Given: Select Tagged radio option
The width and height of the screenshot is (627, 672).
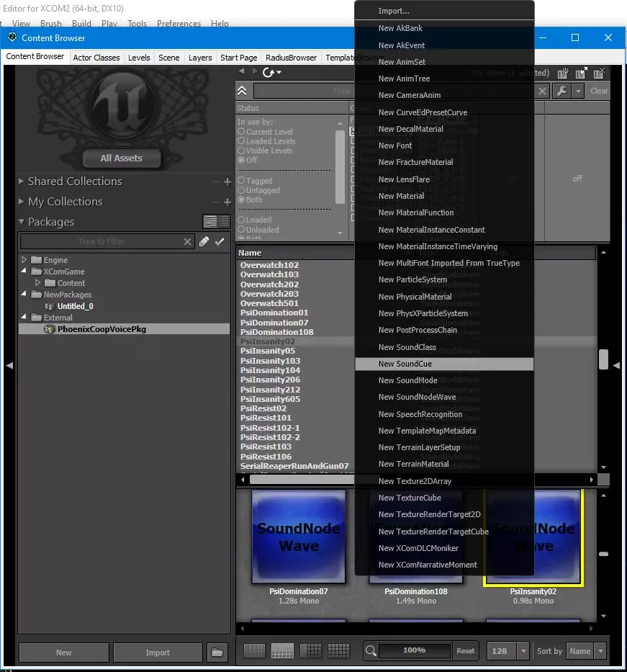Looking at the screenshot, I should [241, 181].
